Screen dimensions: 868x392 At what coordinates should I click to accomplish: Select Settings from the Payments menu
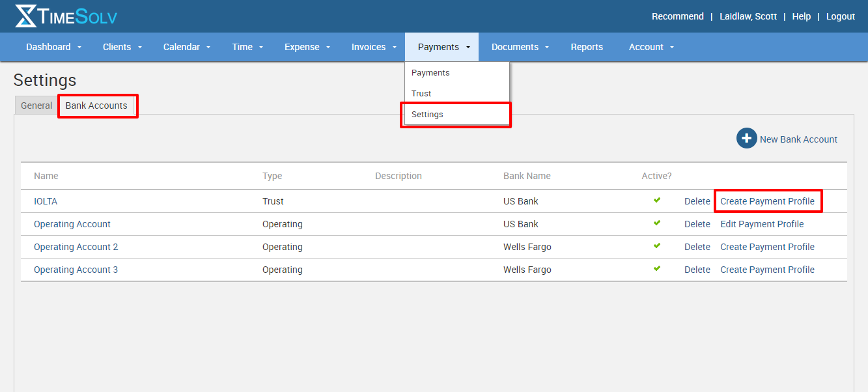click(x=427, y=115)
